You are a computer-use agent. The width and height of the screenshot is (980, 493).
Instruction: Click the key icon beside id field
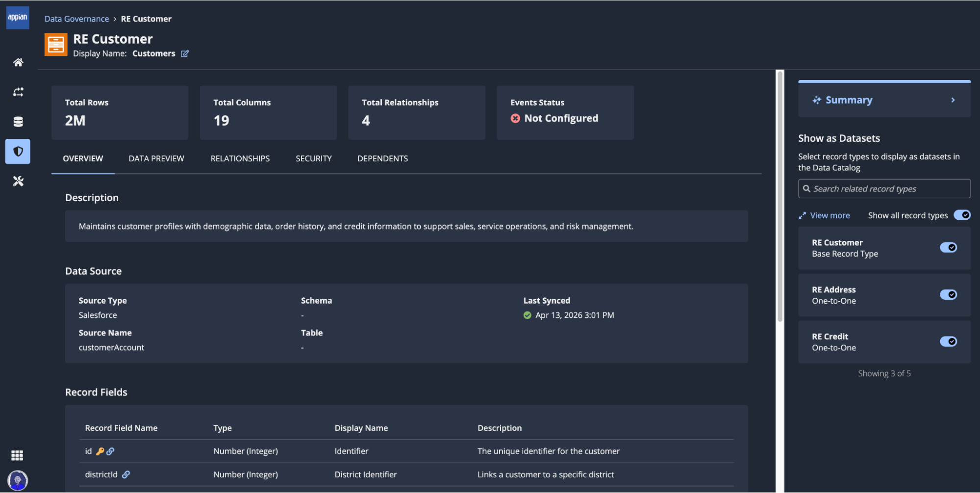(x=100, y=451)
